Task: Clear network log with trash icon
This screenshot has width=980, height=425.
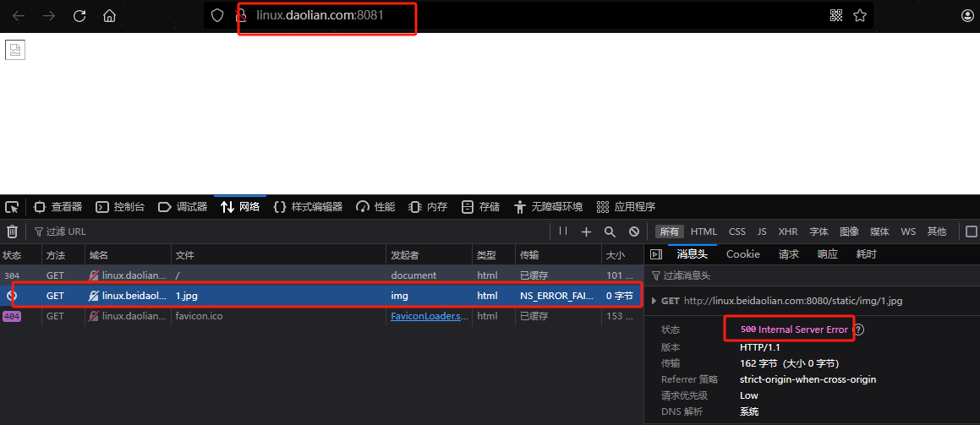Action: [12, 232]
